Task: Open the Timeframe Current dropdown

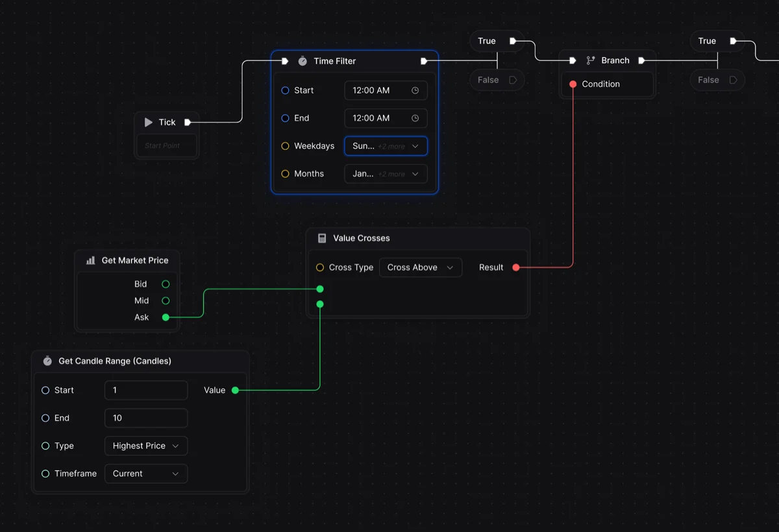Action: [x=146, y=474]
